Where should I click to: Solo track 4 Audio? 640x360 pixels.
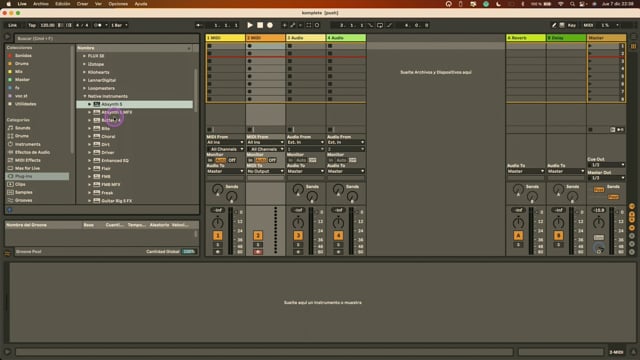(x=338, y=245)
